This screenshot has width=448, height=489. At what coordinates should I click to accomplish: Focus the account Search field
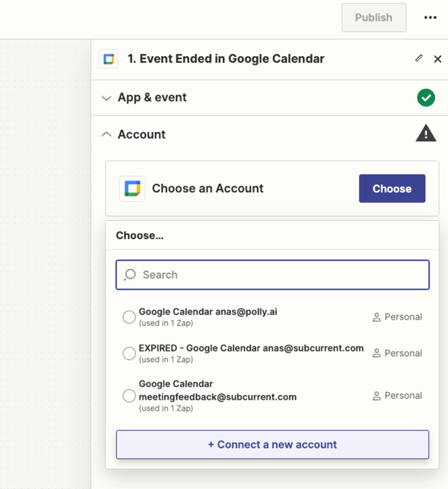(x=273, y=275)
